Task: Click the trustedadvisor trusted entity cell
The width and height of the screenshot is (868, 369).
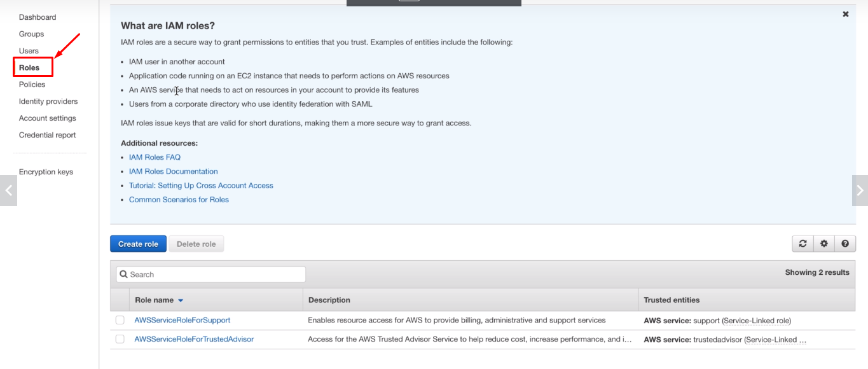Action: click(725, 340)
